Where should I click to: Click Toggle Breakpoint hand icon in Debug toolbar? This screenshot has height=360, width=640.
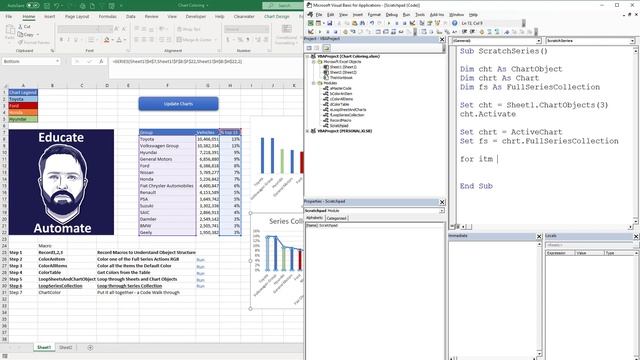(345, 32)
